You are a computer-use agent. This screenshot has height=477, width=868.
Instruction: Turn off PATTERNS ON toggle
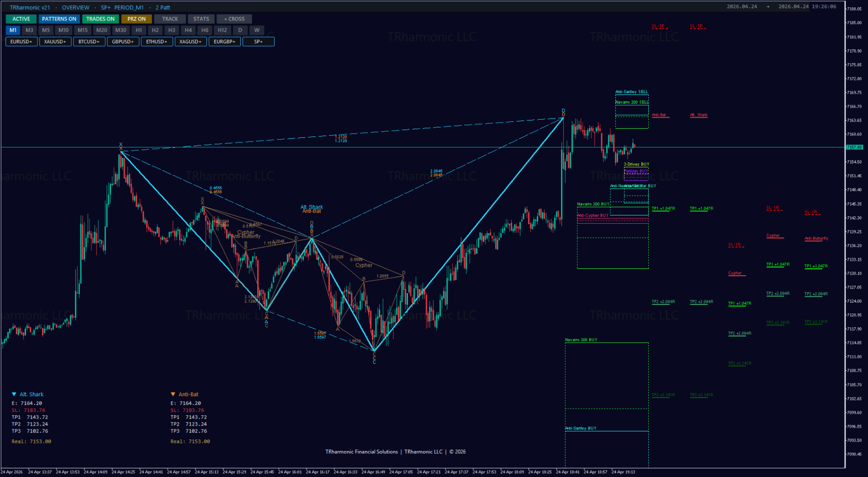coord(59,19)
